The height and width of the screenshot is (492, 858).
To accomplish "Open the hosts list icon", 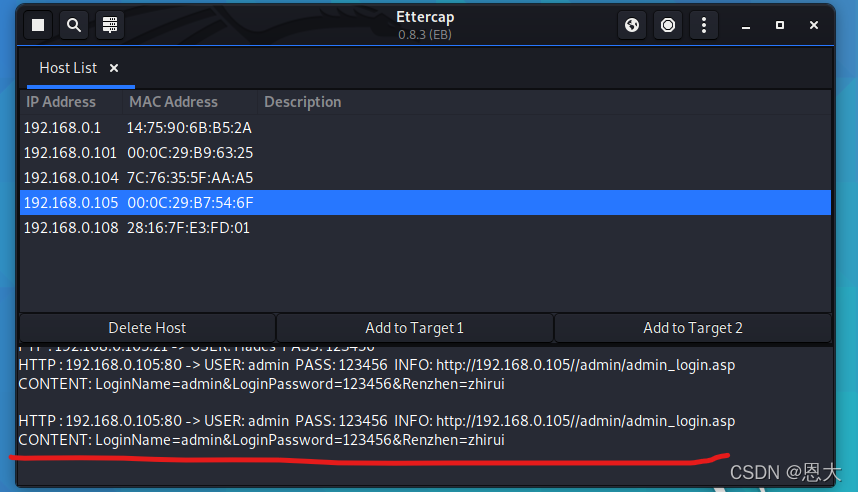I will coord(109,25).
